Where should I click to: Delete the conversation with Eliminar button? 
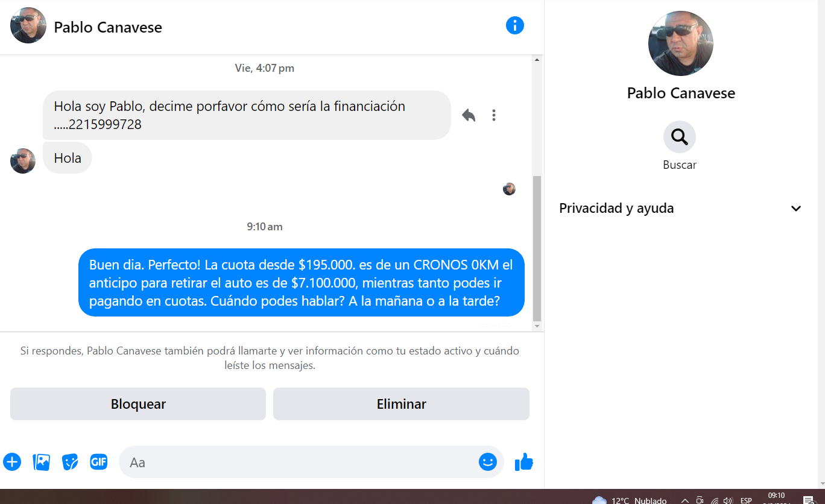click(401, 404)
